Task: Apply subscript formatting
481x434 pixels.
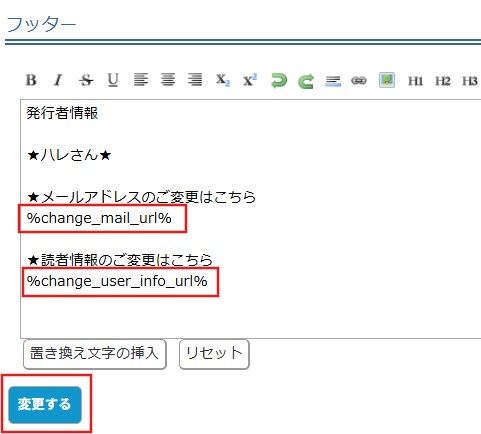Action: 223,80
